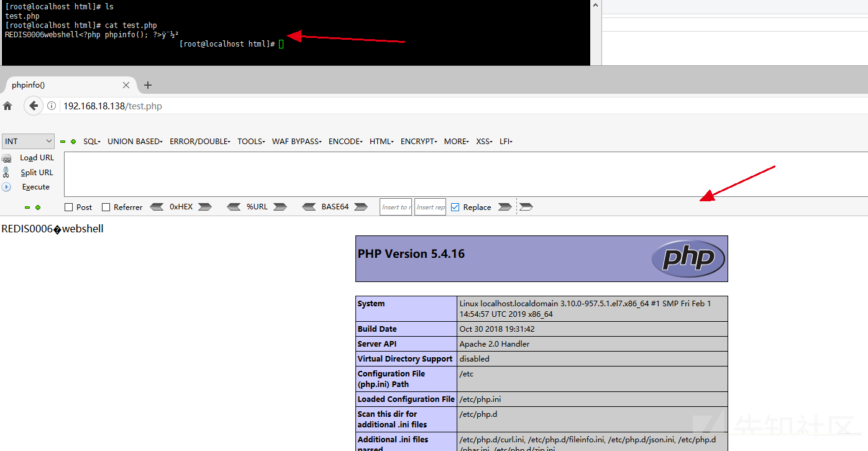Click the Load URL button
The width and height of the screenshot is (868, 451).
click(x=37, y=158)
